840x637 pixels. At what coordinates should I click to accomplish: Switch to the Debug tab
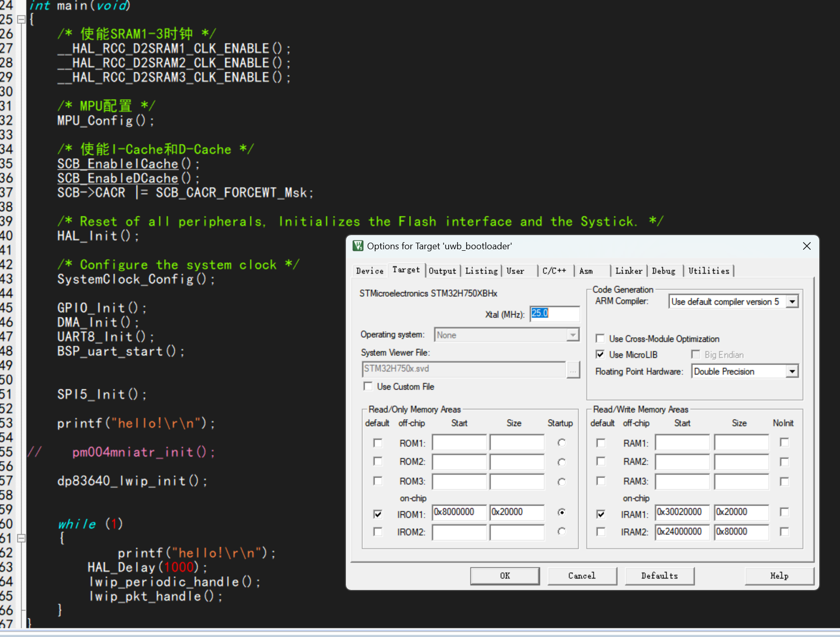point(664,271)
